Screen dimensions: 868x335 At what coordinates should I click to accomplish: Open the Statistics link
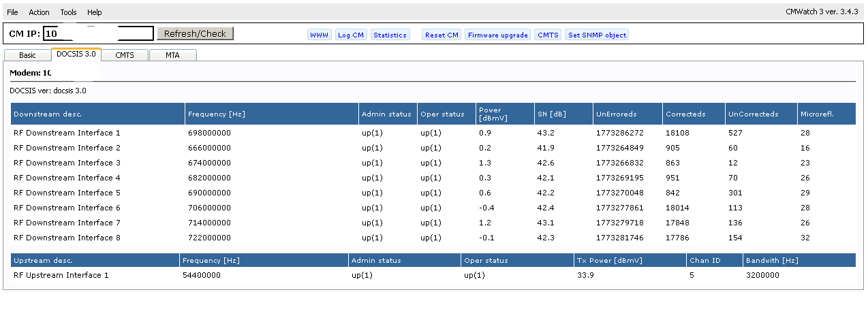coord(390,35)
